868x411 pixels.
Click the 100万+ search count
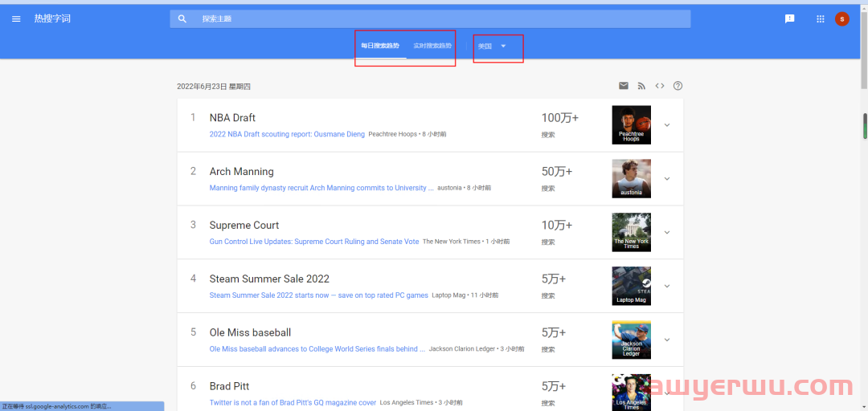[x=559, y=118]
